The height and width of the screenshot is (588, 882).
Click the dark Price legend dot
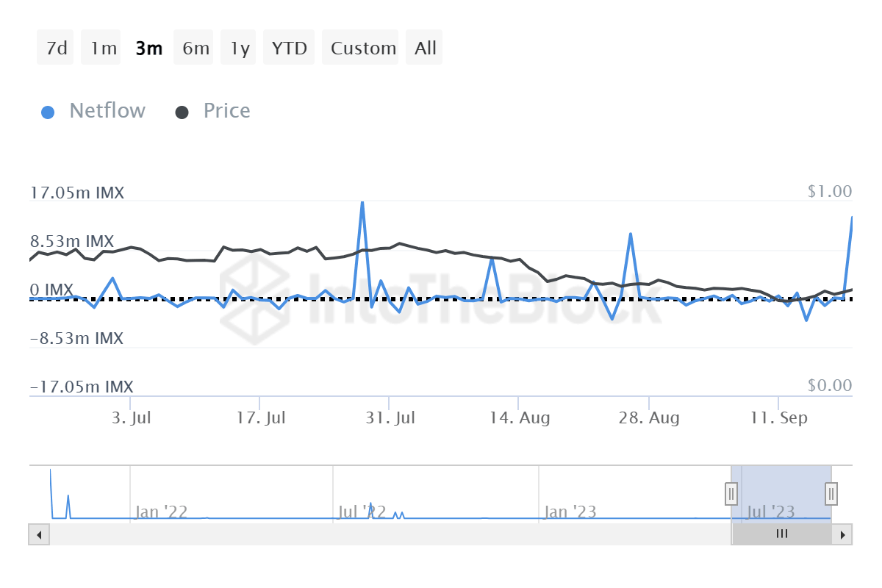click(x=182, y=112)
